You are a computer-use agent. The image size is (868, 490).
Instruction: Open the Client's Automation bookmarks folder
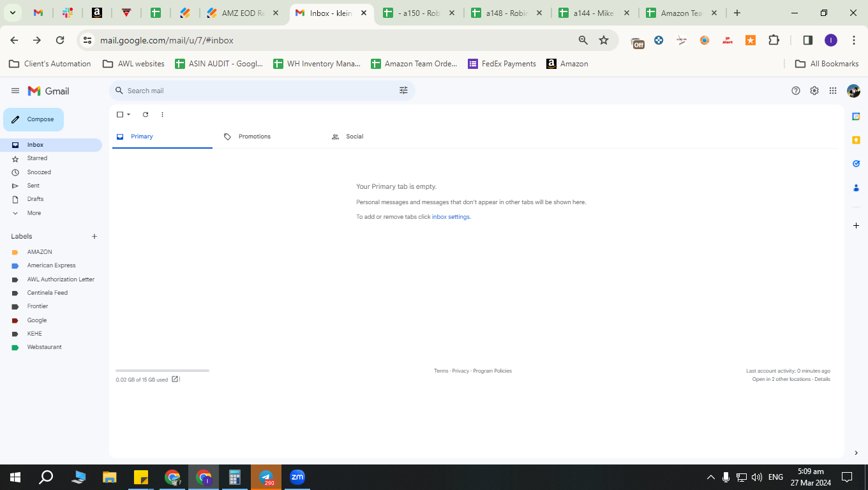click(x=50, y=64)
